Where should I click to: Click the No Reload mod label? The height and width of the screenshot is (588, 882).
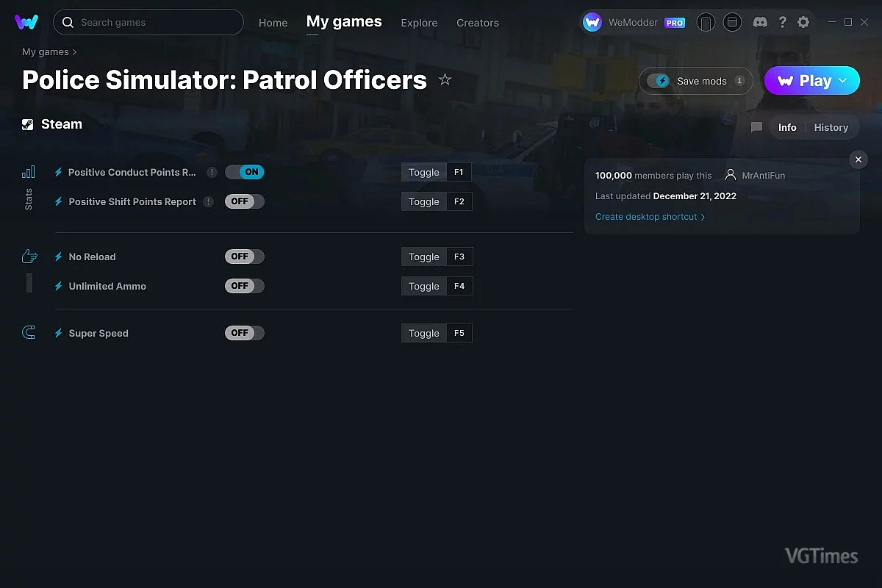[x=92, y=257]
